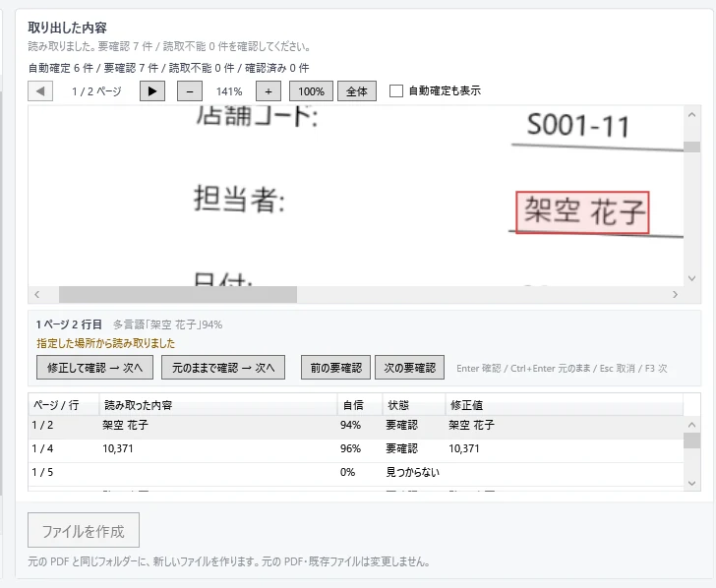Jump to previous item with 前の要確認
This screenshot has width=716, height=588.
(336, 368)
